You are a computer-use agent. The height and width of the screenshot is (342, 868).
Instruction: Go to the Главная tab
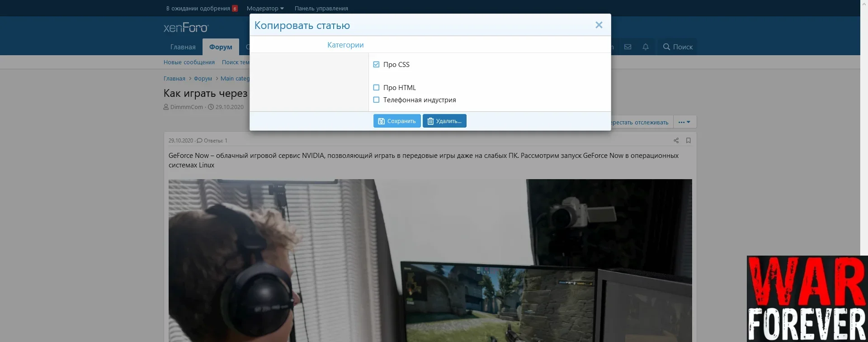pos(183,47)
